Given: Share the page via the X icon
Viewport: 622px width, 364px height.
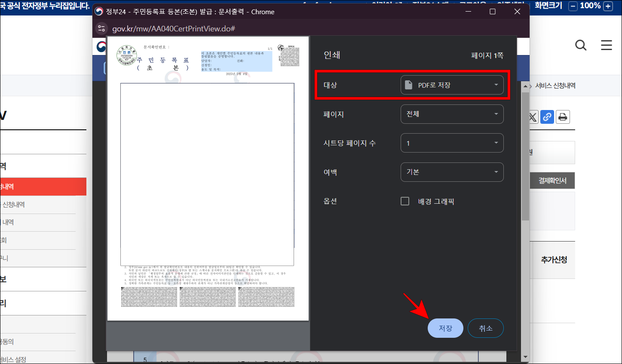Looking at the screenshot, I should 532,117.
